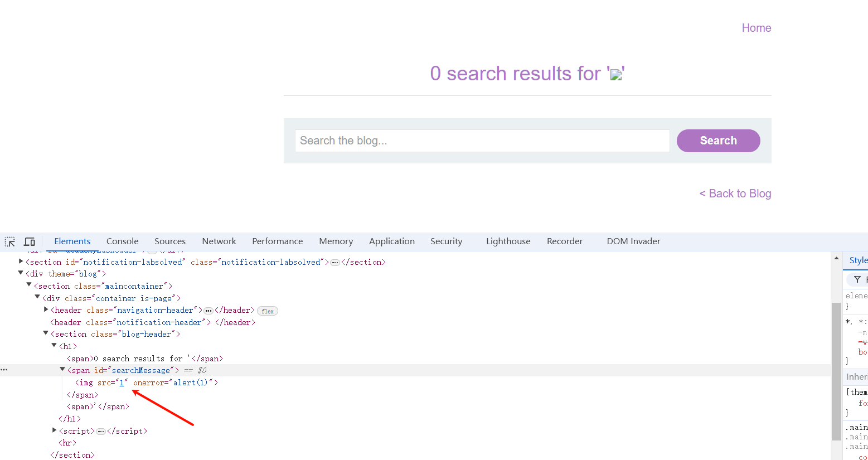Collapse the searchMessage span node
The width and height of the screenshot is (868, 460).
62,370
